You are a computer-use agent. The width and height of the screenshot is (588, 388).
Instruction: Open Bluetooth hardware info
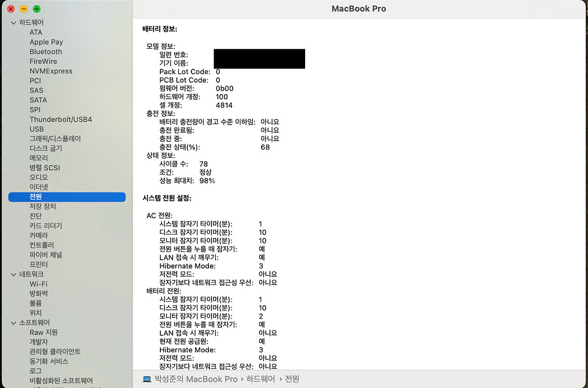46,52
